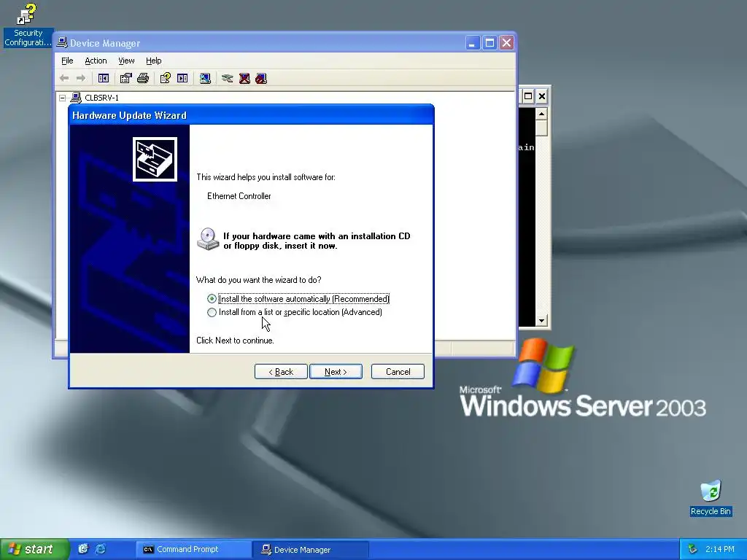The image size is (747, 560).
Task: Click the first quick launch icon beside Start
Action: pyautogui.click(x=83, y=549)
